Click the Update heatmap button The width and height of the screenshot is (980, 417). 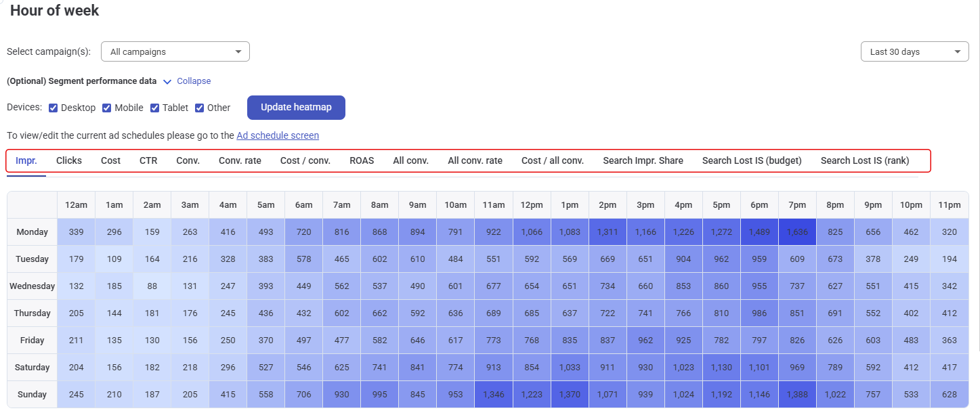tap(296, 108)
